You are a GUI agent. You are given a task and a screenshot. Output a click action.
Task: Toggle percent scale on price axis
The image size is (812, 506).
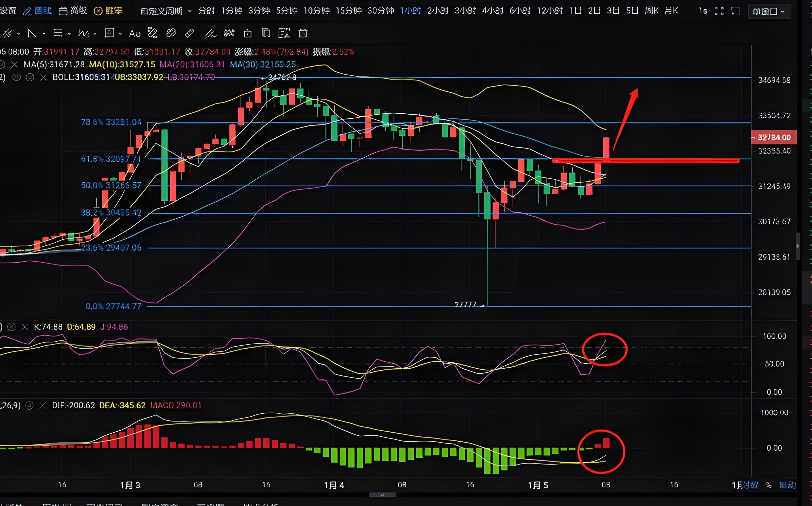(769, 485)
